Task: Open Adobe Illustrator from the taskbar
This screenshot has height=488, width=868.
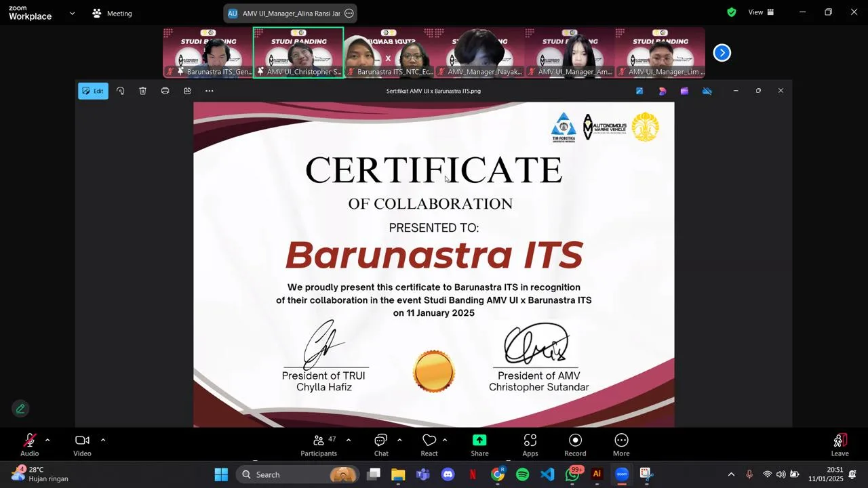Action: [597, 474]
